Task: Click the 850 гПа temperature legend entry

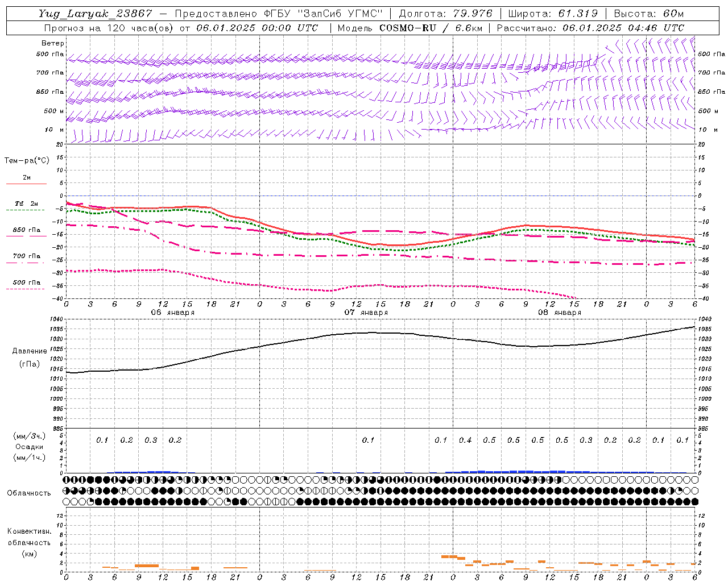Action: (27, 230)
